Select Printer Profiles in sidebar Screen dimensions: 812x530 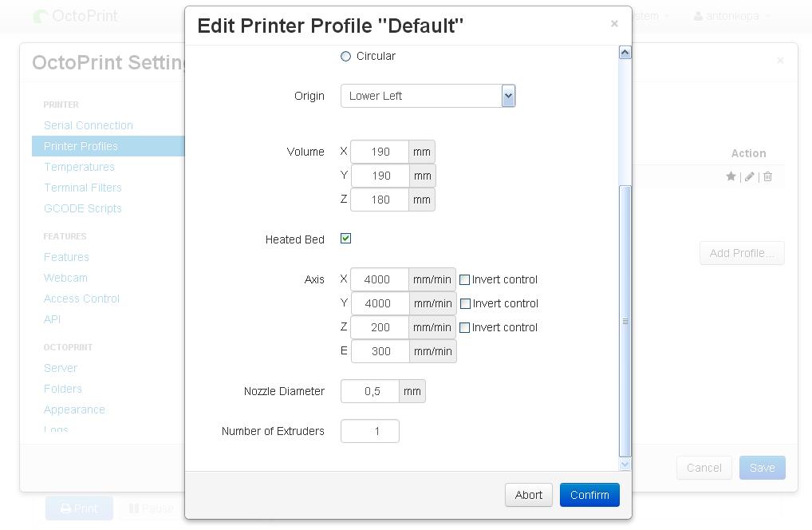tap(108, 146)
